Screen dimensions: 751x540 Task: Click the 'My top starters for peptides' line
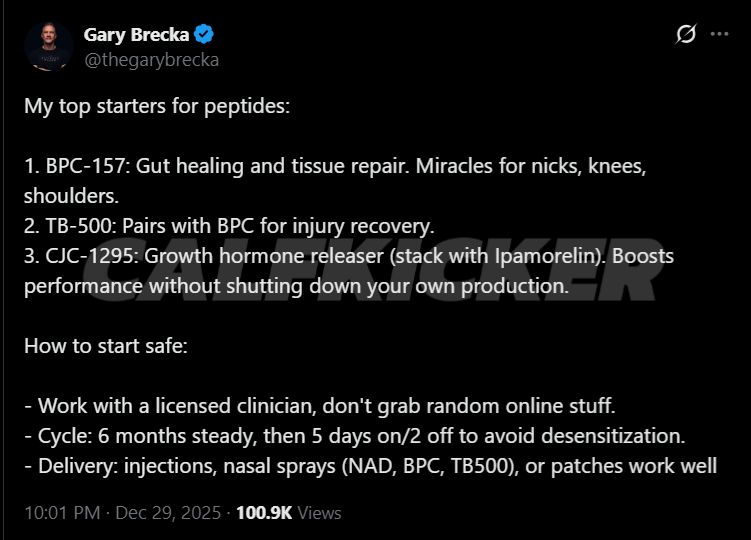157,106
